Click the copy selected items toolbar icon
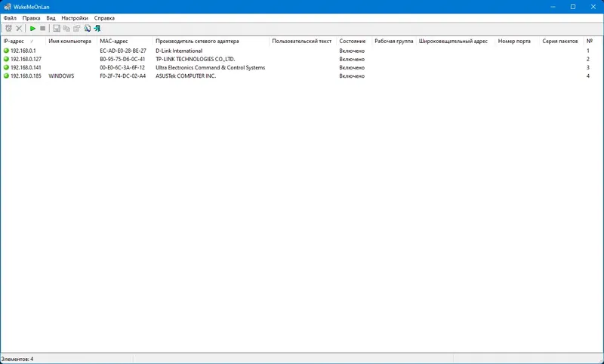604x364 pixels. [x=66, y=29]
